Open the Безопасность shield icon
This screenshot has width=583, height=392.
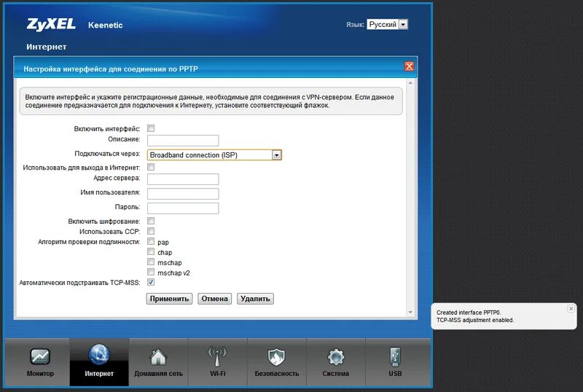tap(277, 357)
